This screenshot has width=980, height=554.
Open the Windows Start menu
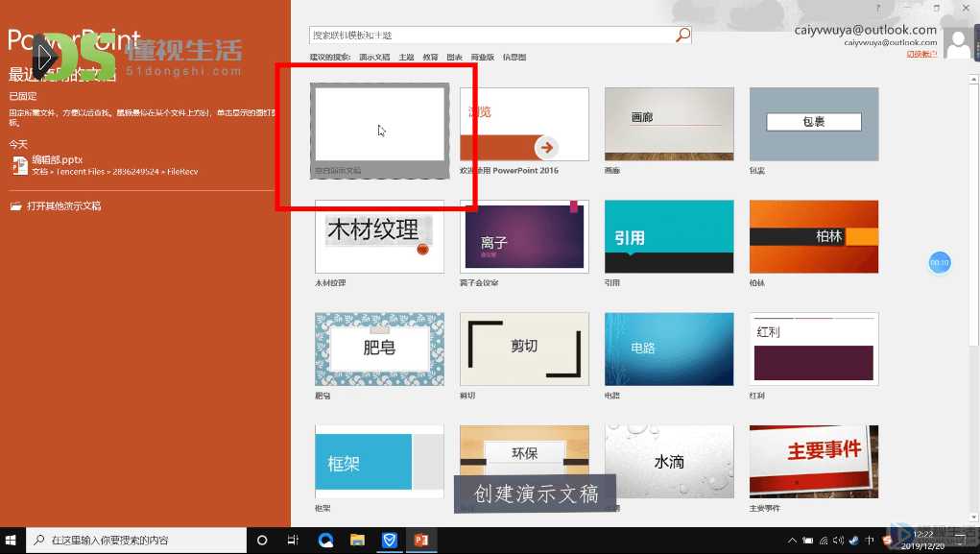(11, 541)
